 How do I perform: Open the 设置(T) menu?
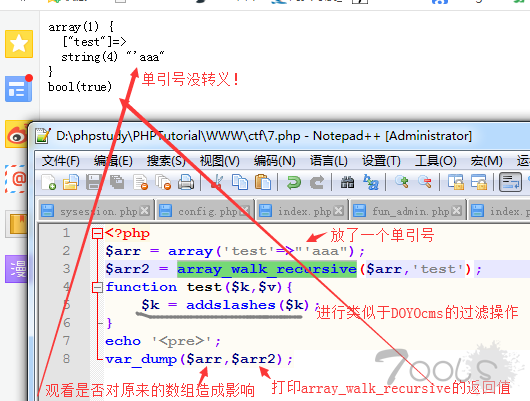(381, 161)
